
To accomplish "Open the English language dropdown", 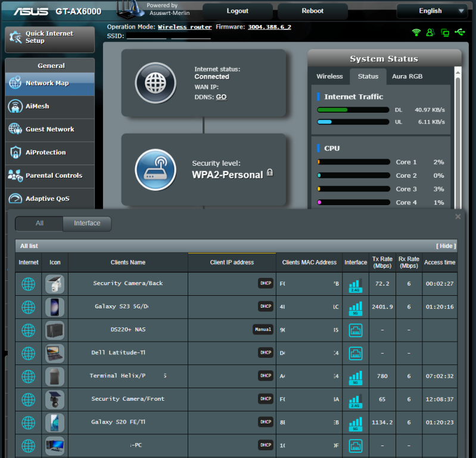I will (432, 11).
